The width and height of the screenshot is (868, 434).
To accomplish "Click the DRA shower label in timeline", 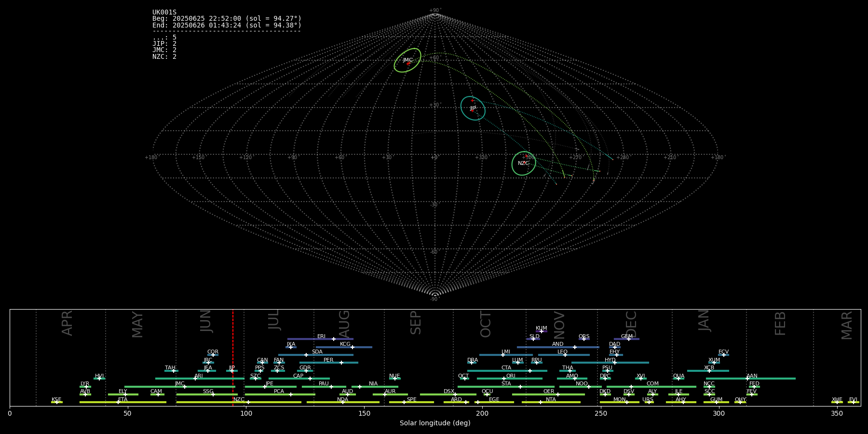I will pyautogui.click(x=473, y=360).
